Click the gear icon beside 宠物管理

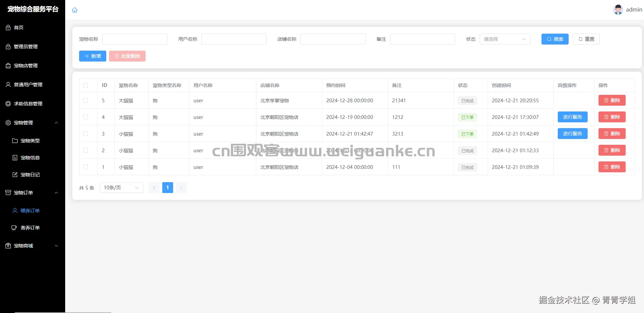(8, 123)
